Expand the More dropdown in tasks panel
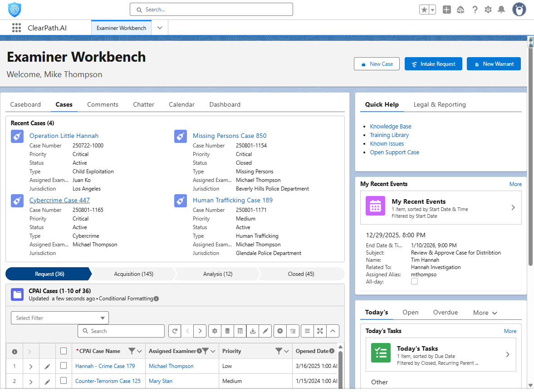Image resolution: width=534 pixels, height=392 pixels. click(x=485, y=313)
